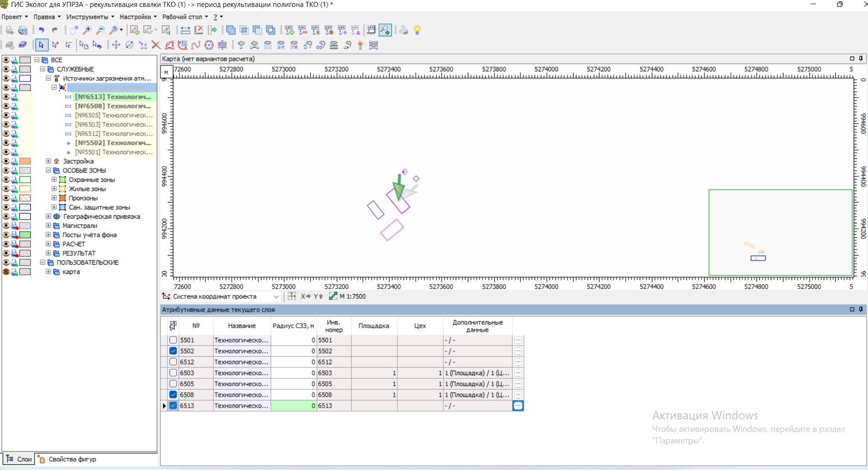Click the ruler distance measurement tool
This screenshot has width=868, height=470.
click(185, 30)
